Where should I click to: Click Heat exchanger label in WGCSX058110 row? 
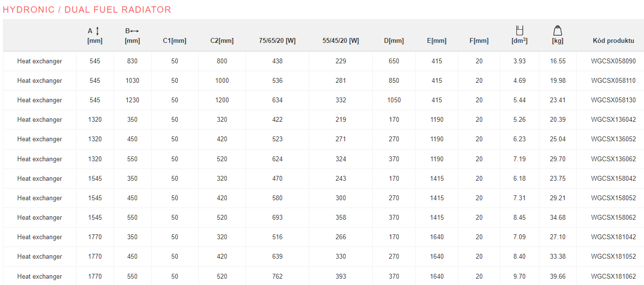click(x=39, y=81)
